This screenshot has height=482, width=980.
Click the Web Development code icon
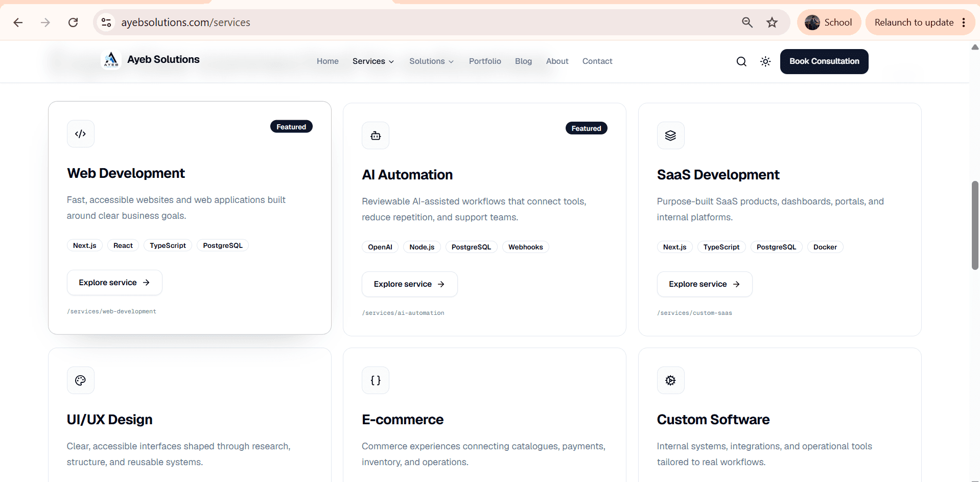point(81,134)
